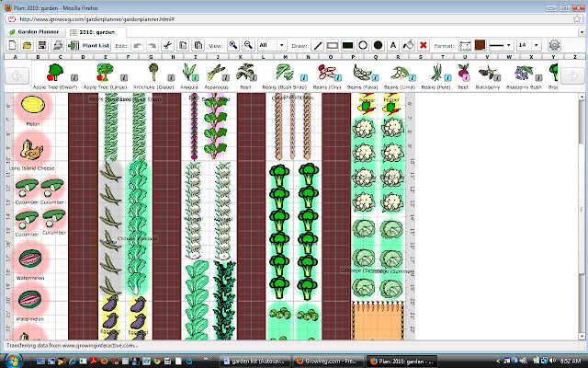Screen dimensions: 588x368
Task: Select the text tool
Action: coord(393,45)
